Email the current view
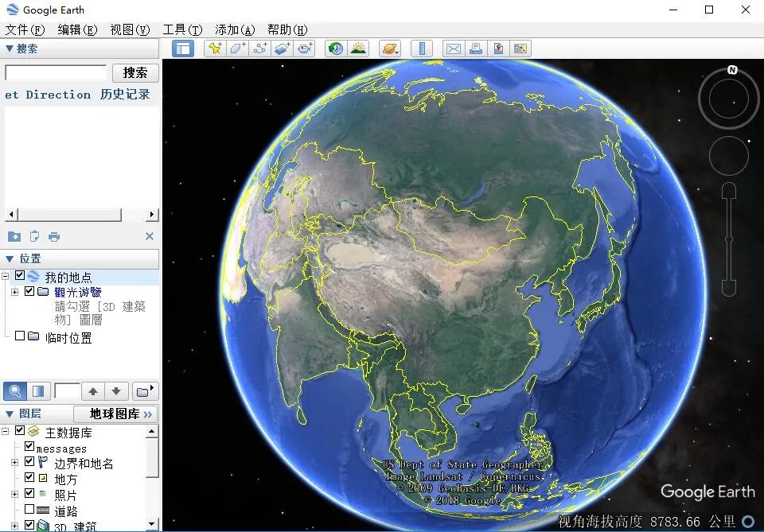The width and height of the screenshot is (764, 532). (x=453, y=48)
